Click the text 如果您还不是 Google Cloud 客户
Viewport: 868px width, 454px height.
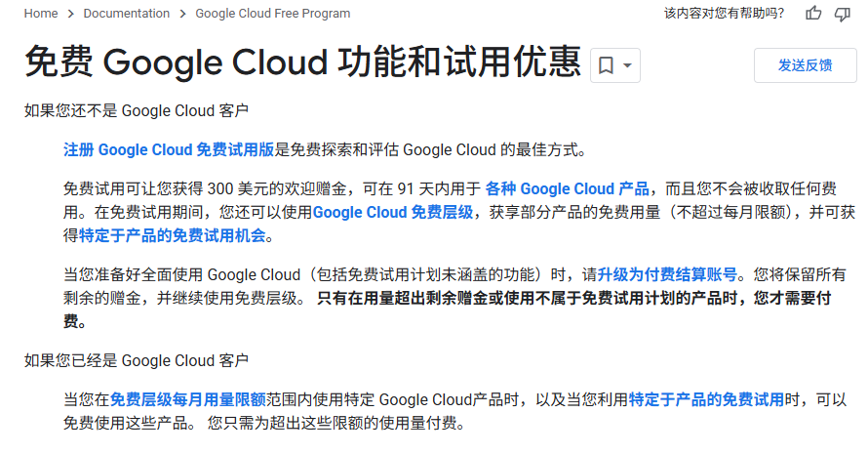[137, 111]
